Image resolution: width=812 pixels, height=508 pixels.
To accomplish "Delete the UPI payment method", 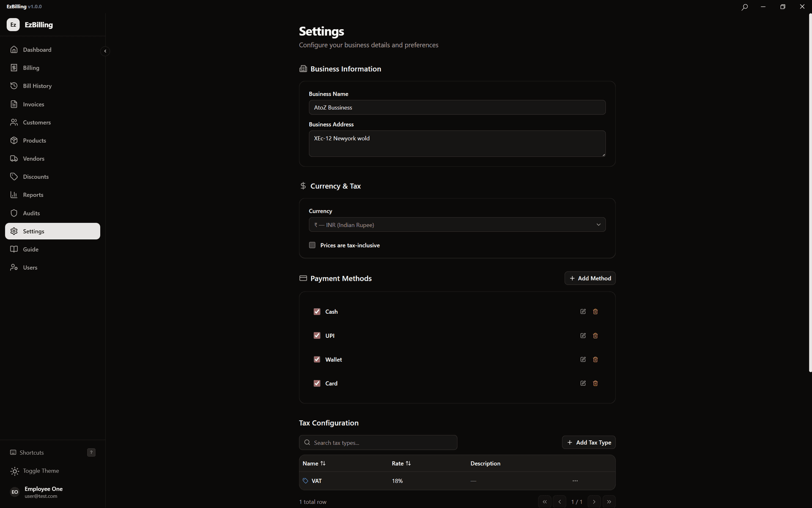I will tap(595, 336).
